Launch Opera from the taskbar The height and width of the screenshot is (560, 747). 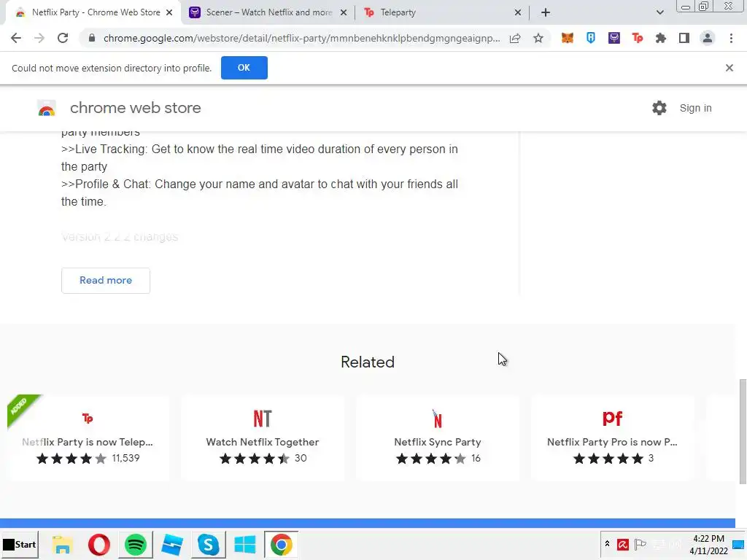click(99, 544)
